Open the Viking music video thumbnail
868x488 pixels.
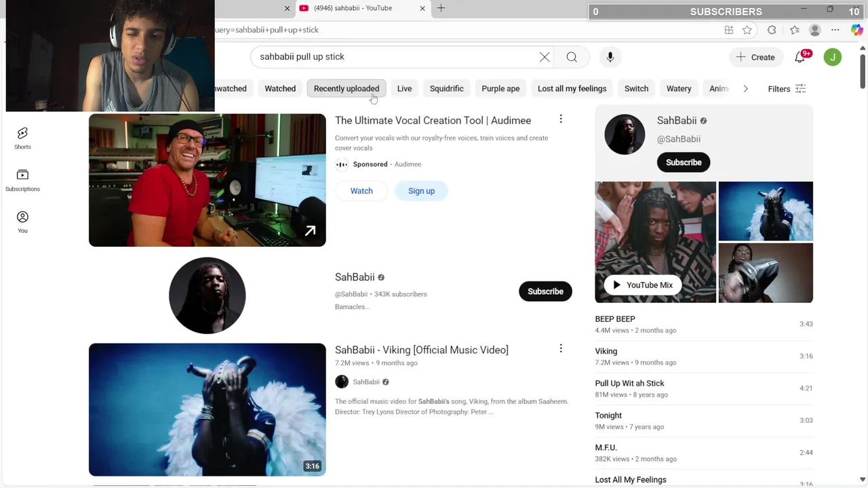pos(207,409)
